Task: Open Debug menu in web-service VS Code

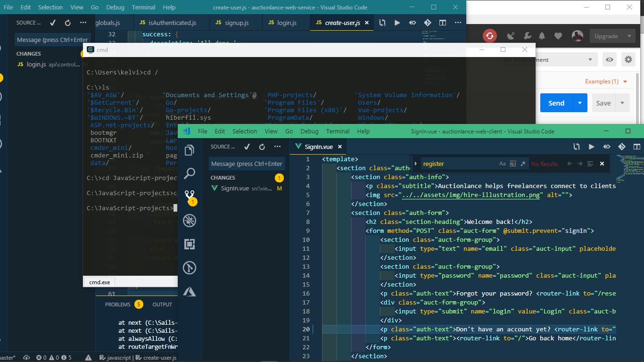Action: [115, 8]
